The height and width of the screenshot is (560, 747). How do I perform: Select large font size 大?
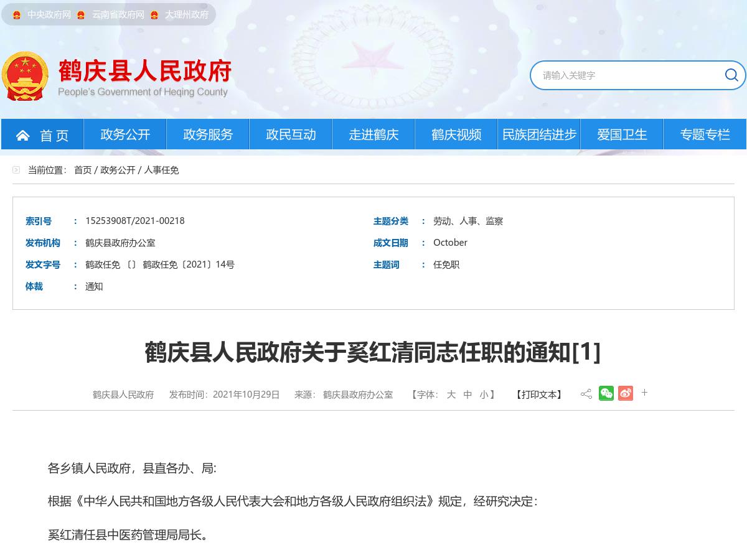pos(452,394)
